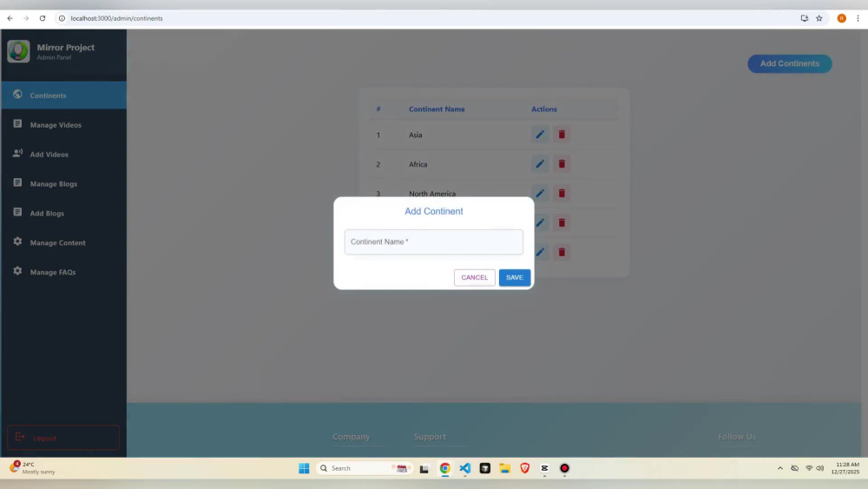Viewport: 868px width, 489px height.
Task: Click the Asia table cell
Action: point(415,135)
